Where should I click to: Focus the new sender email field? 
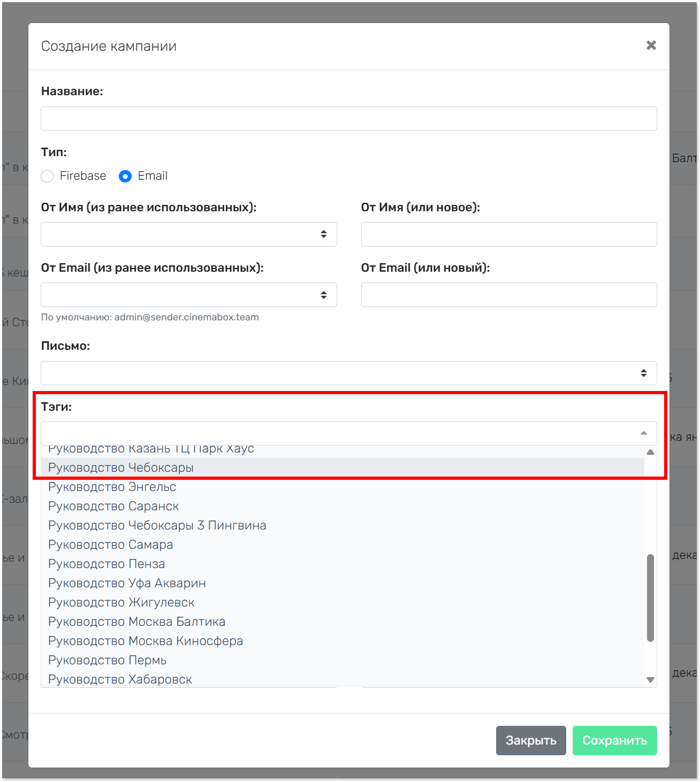pos(508,295)
